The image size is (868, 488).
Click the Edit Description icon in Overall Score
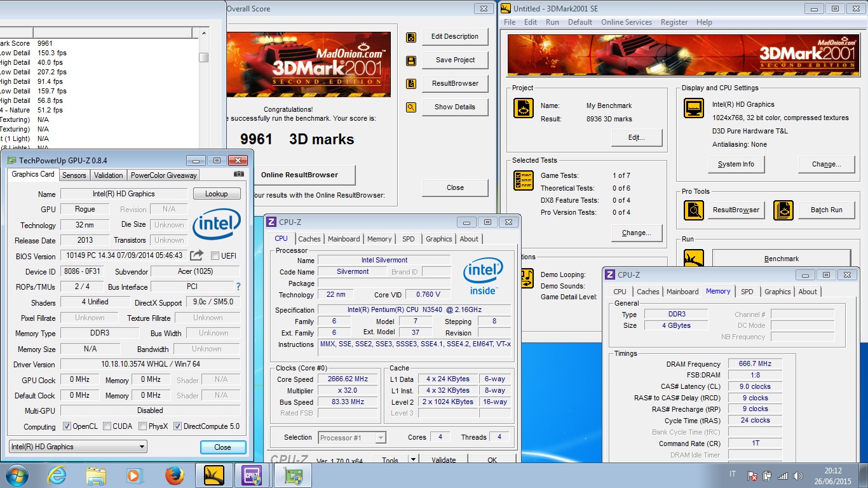[x=411, y=37]
